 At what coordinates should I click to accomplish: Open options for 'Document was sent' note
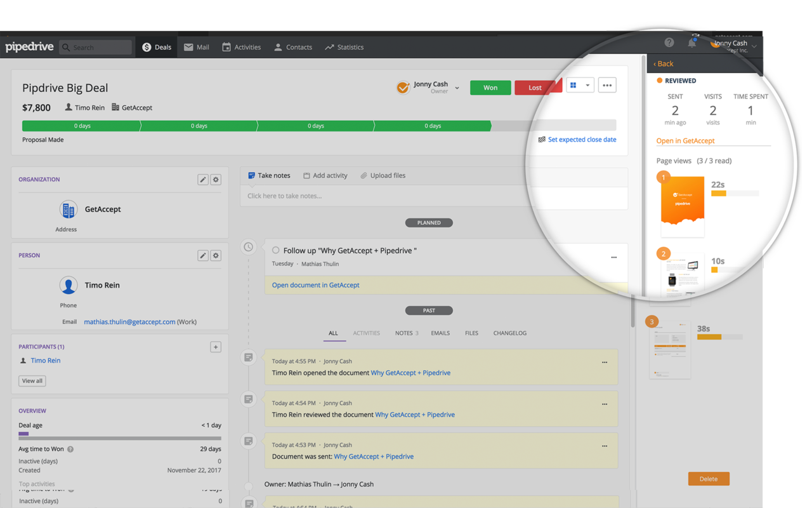(x=605, y=446)
